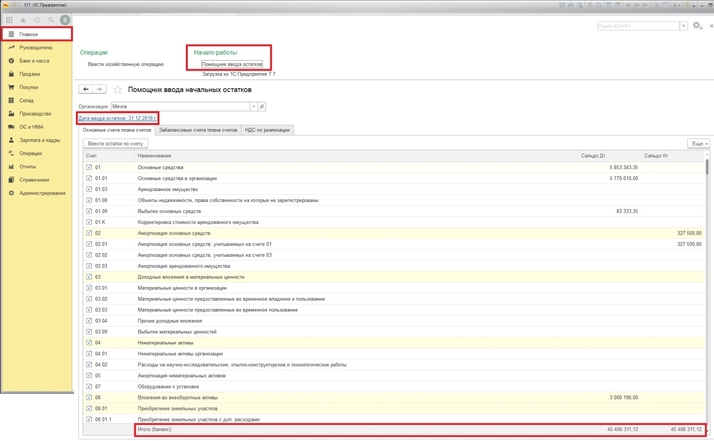
Task: Expand the search field history dropdown
Action: coord(684,26)
